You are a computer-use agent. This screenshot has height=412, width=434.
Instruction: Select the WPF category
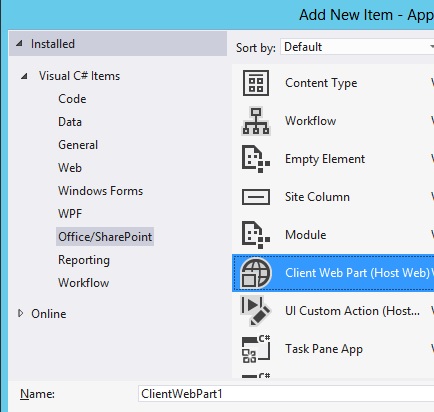70,214
